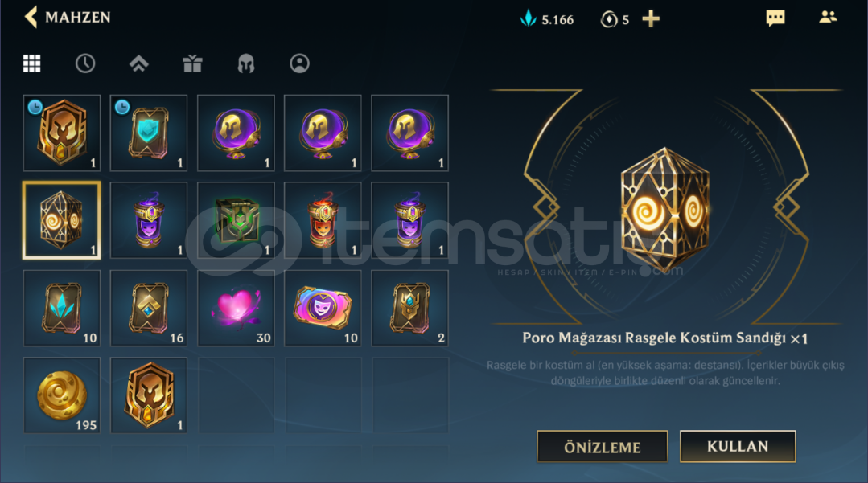Click the ÖNİZLEME preview button
Screen dimensions: 868x483
[603, 447]
